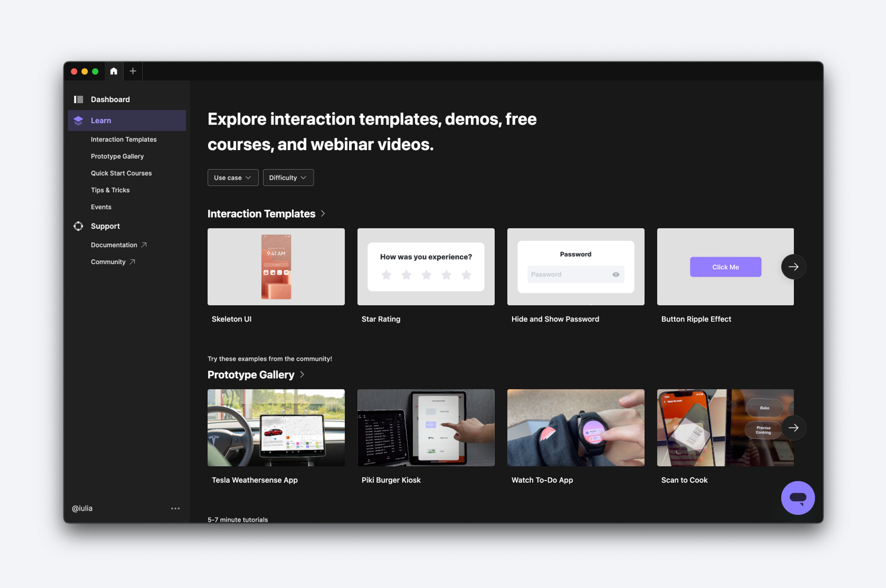Open the purple chat bubble widget
Viewport: 886px width, 588px height.
pos(797,498)
